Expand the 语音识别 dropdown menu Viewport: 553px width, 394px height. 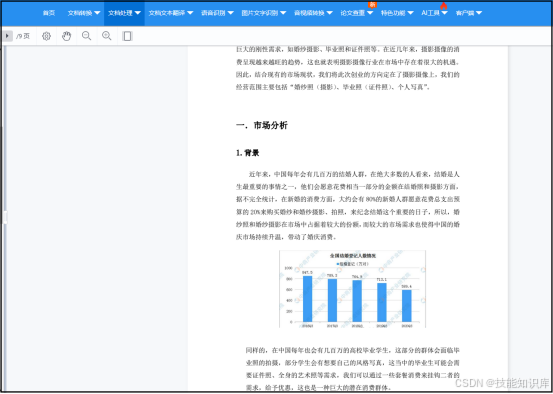(217, 13)
